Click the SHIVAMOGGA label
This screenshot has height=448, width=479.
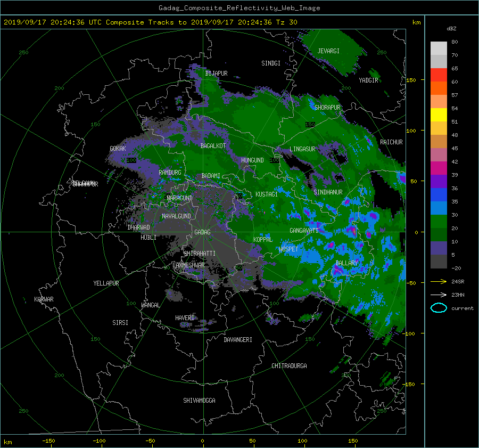tap(199, 400)
